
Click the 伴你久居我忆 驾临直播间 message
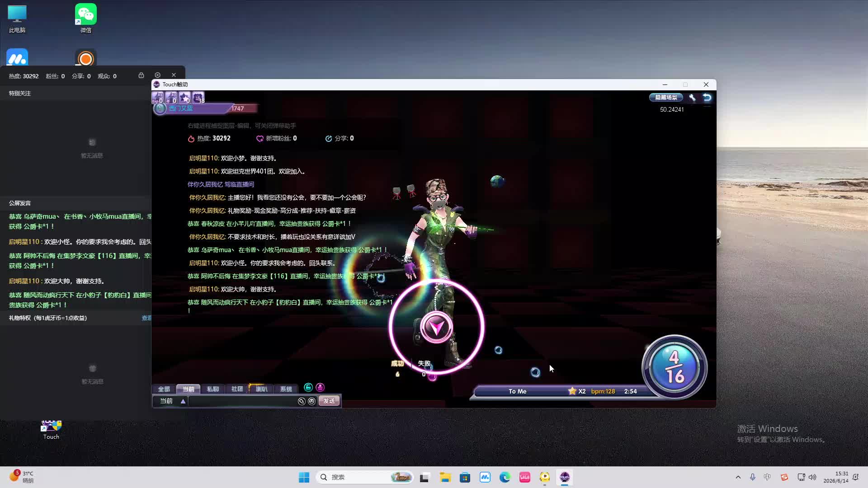[x=221, y=184]
